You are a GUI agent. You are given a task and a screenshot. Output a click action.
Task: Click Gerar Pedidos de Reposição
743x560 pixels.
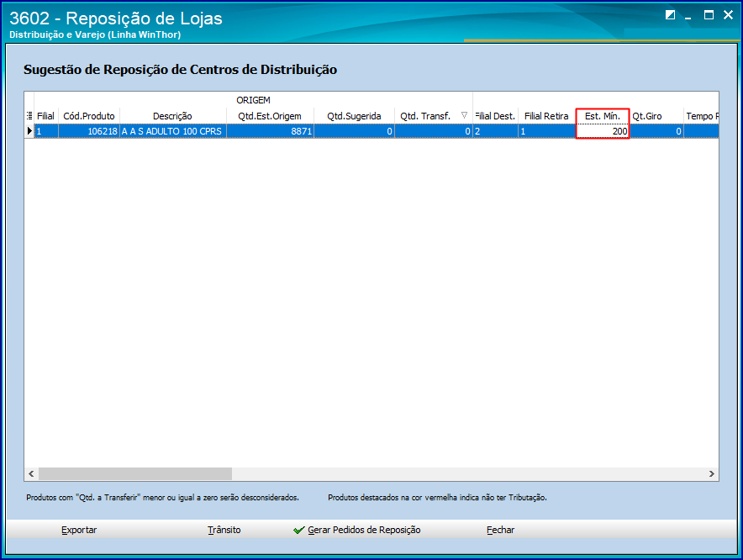[x=357, y=530]
